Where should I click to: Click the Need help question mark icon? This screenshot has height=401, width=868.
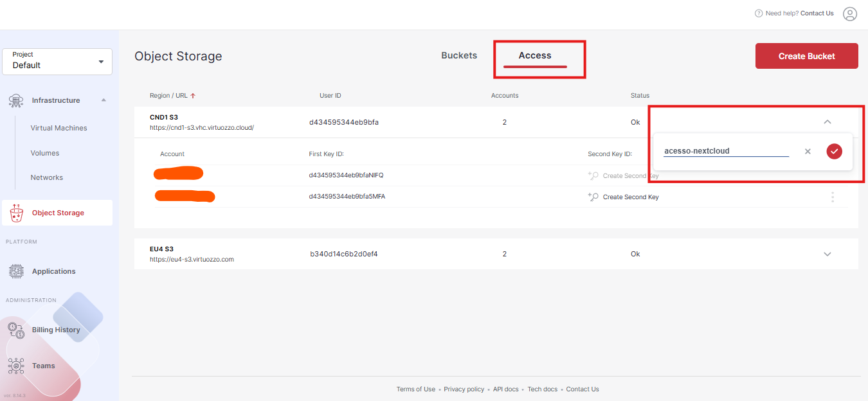pyautogui.click(x=759, y=13)
